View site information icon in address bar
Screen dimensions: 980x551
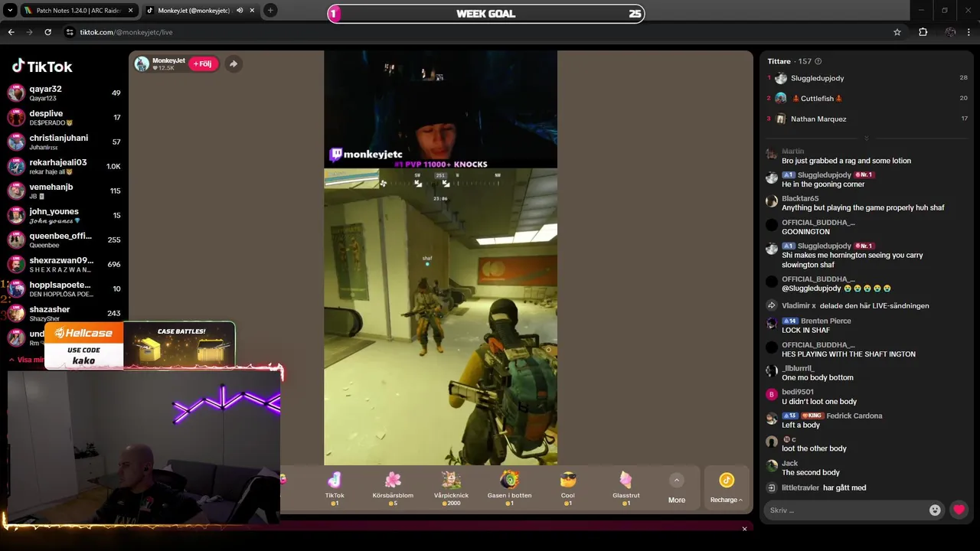point(70,32)
